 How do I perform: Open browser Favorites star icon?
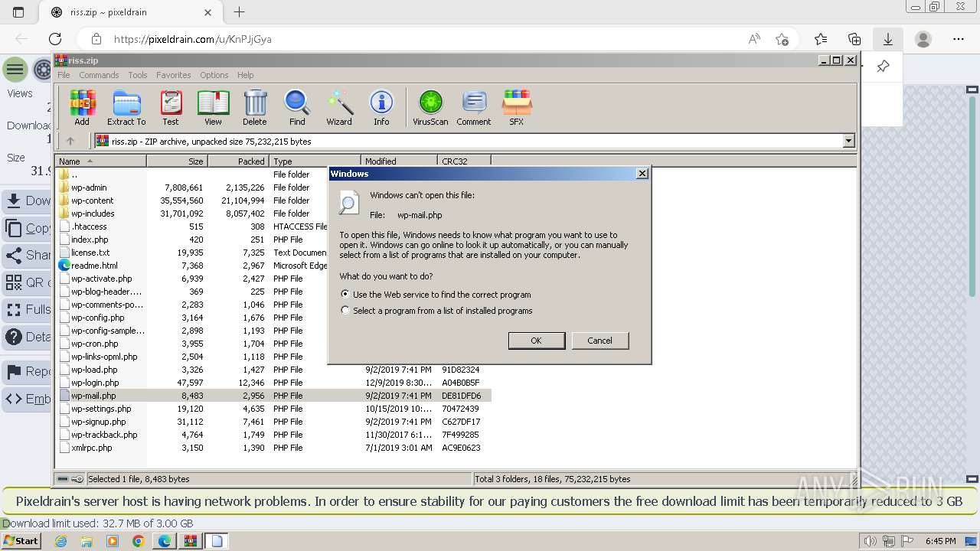[821, 39]
